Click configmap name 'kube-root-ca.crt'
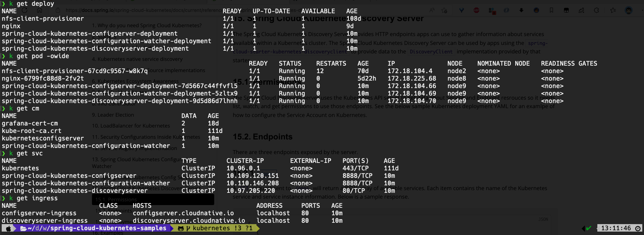Image resolution: width=644 pixels, height=235 pixels. point(31,131)
